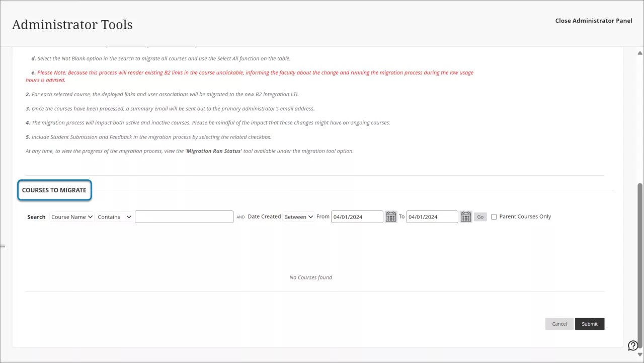The image size is (644, 363).
Task: Click the To date field showing 04/01/2024
Action: coord(432,216)
